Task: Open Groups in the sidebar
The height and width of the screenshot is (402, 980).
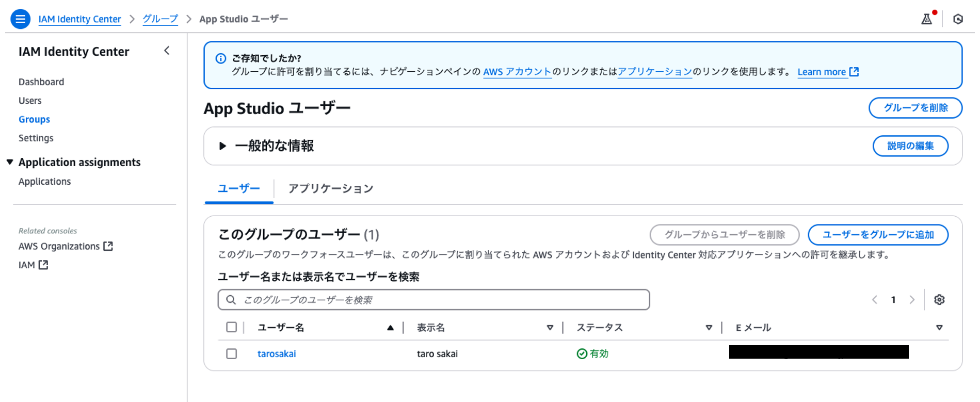Action: click(x=34, y=119)
